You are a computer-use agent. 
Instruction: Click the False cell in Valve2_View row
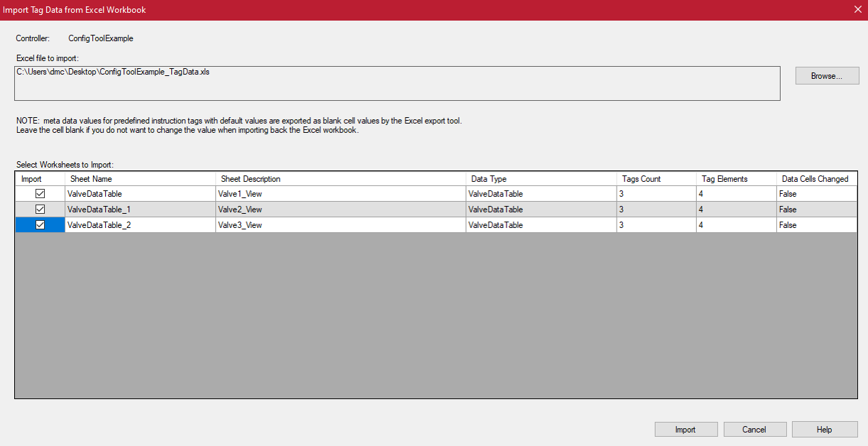point(817,210)
